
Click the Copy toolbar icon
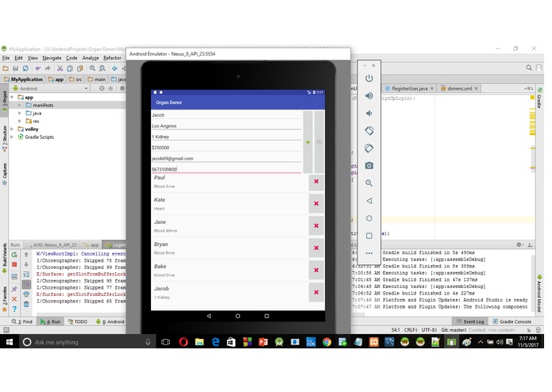(x=70, y=68)
